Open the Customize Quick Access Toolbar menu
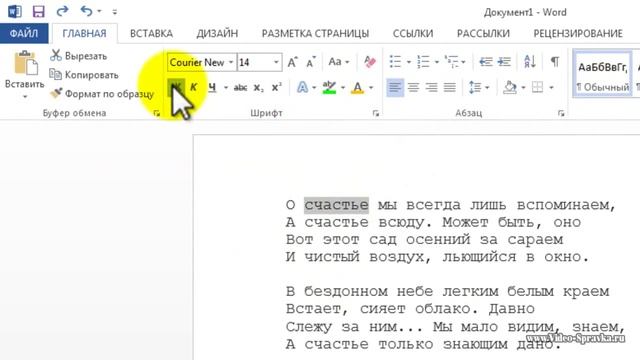This screenshot has width=640, height=360. click(115, 12)
